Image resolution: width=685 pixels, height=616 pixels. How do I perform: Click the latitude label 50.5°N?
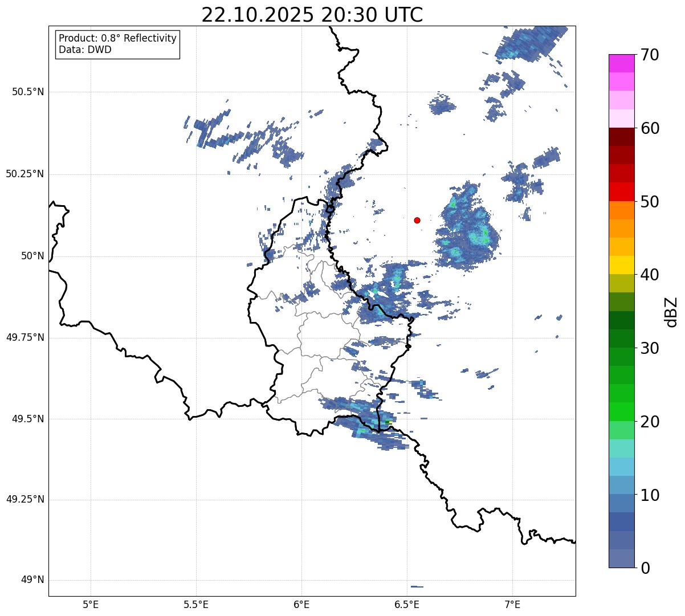(x=28, y=92)
